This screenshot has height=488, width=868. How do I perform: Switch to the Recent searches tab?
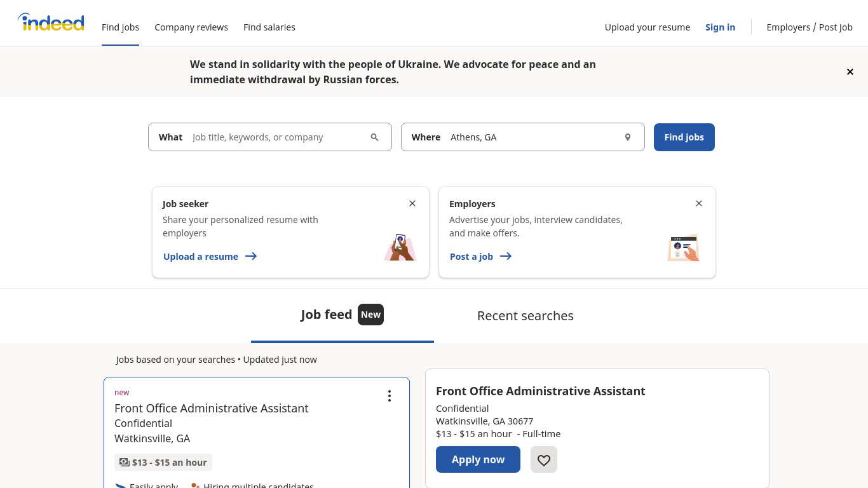(x=526, y=316)
